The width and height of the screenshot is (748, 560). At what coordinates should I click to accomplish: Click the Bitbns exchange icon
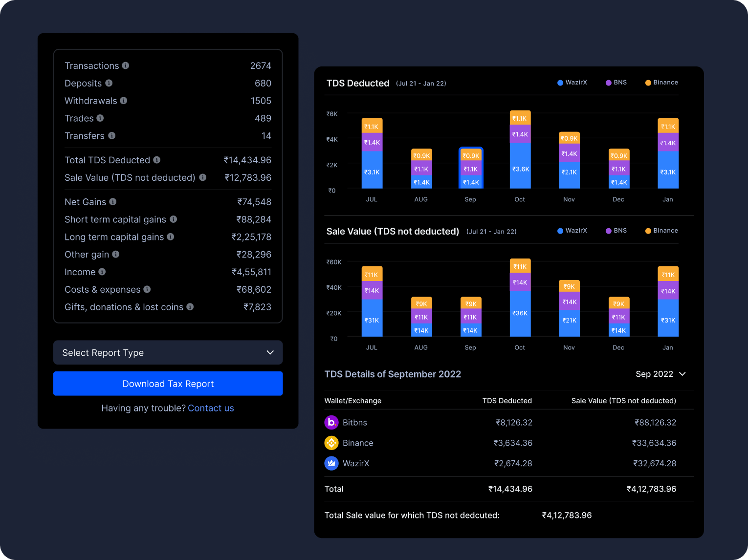pos(331,422)
